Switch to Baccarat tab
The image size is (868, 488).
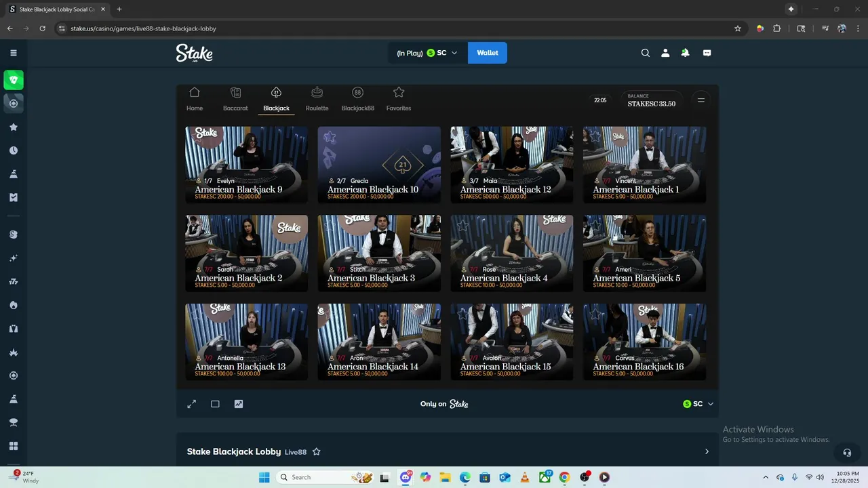tap(235, 99)
